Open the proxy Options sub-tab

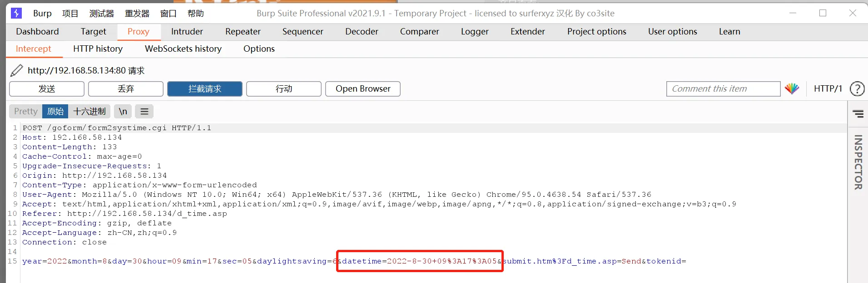[x=259, y=49]
